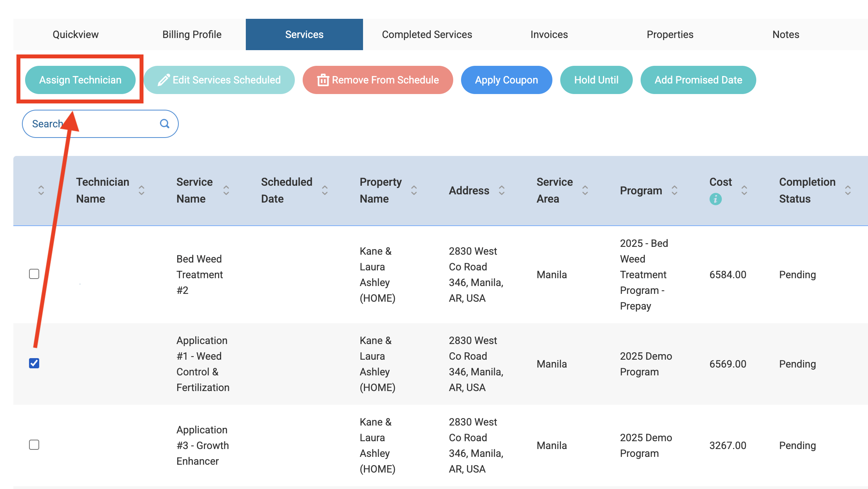Click the Assign Technician button

tap(80, 80)
